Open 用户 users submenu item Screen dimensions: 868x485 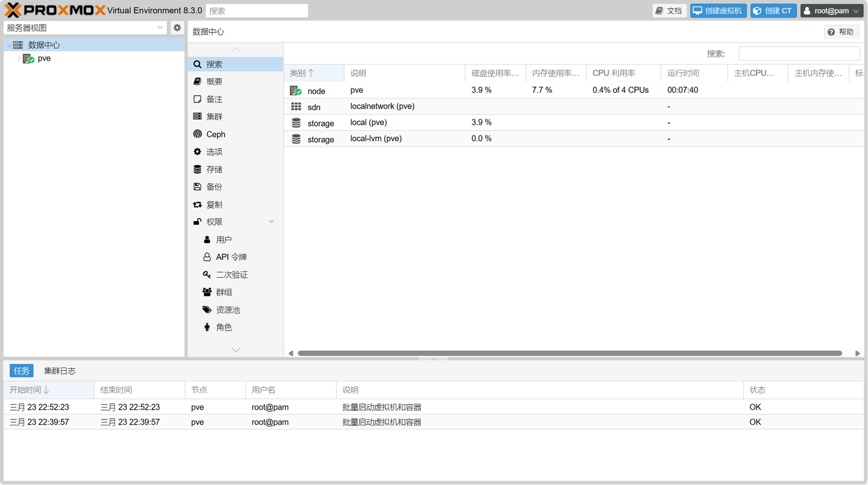coord(235,240)
